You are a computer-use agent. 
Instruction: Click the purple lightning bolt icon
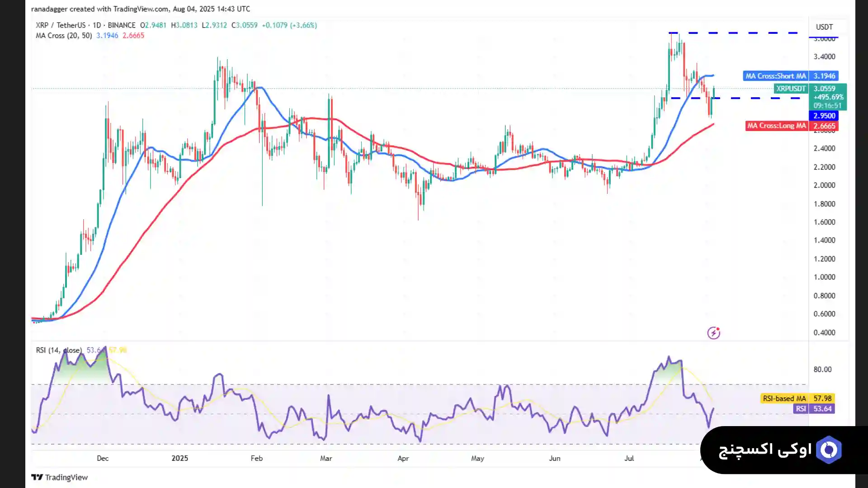pos(713,333)
